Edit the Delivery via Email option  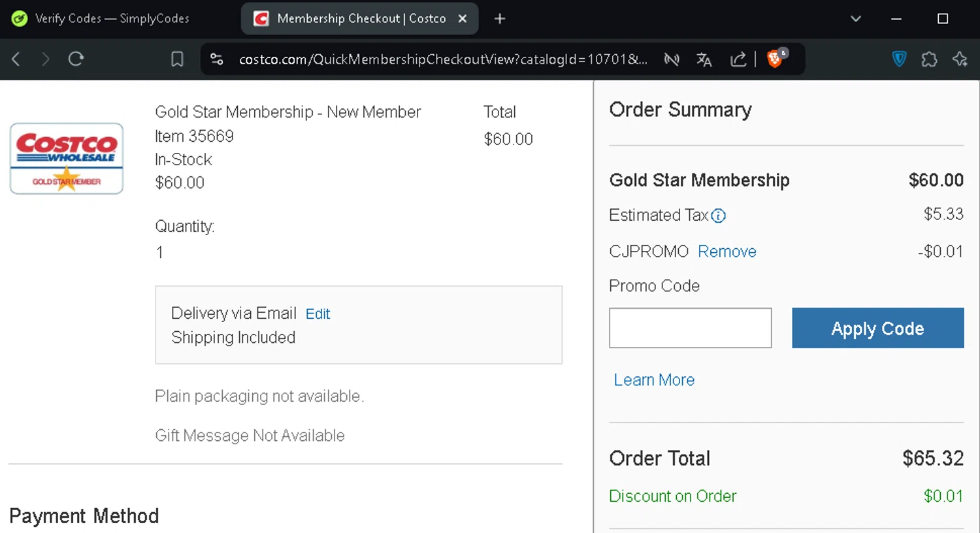pyautogui.click(x=318, y=314)
